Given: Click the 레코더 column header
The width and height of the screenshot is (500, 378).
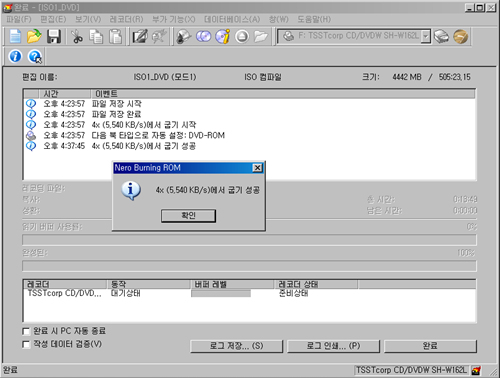Looking at the screenshot, I should pyautogui.click(x=66, y=284).
